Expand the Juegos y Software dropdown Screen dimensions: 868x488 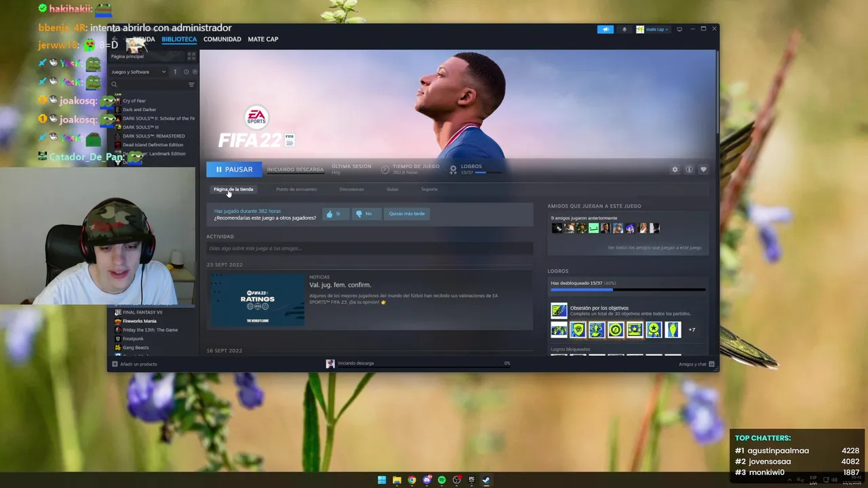(138, 72)
